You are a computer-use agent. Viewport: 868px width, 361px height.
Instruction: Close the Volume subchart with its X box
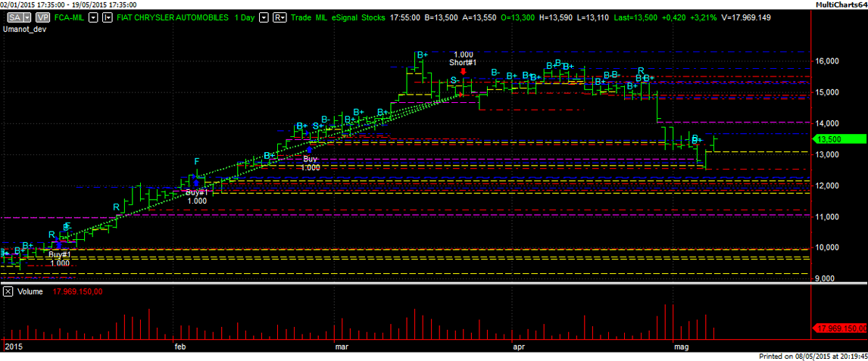point(8,291)
